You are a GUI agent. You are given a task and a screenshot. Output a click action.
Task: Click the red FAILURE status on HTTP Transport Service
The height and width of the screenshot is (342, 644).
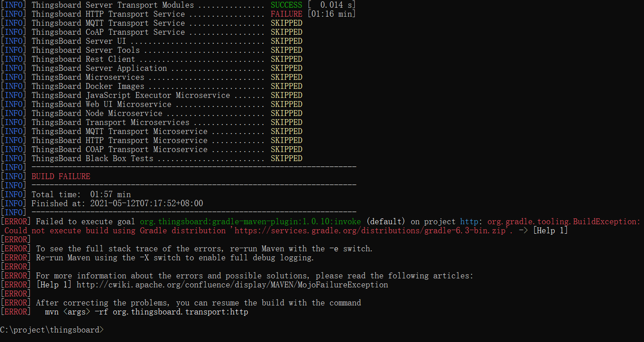click(x=286, y=14)
